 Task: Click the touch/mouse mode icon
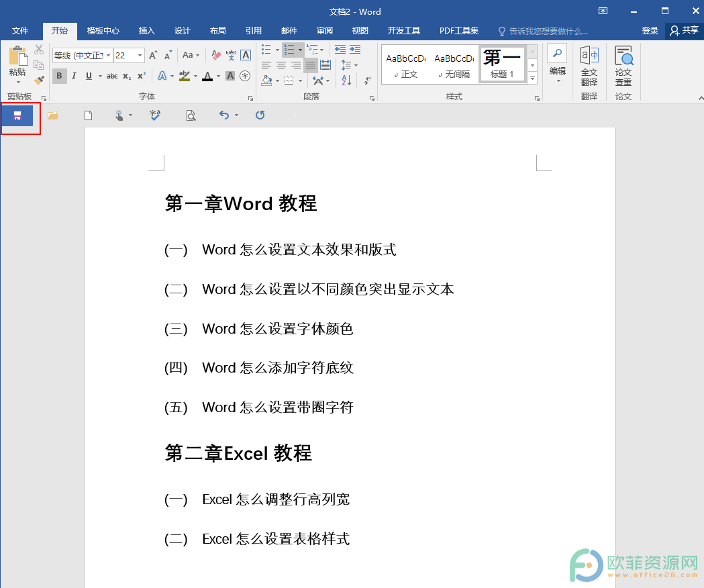[x=119, y=115]
